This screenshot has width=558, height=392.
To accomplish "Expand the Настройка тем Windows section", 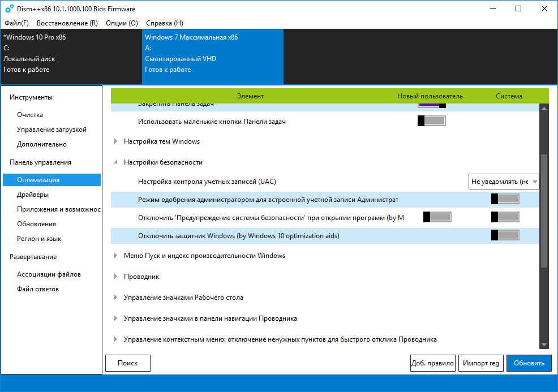I will click(x=116, y=141).
